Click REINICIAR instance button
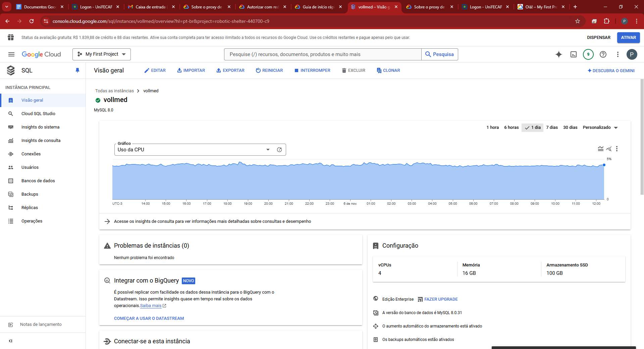This screenshot has height=349, width=644. [269, 70]
